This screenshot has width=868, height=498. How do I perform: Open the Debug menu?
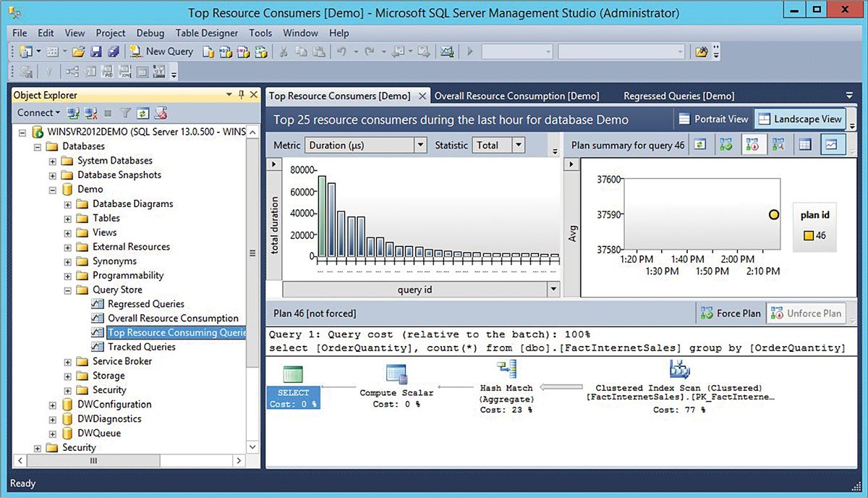point(150,33)
